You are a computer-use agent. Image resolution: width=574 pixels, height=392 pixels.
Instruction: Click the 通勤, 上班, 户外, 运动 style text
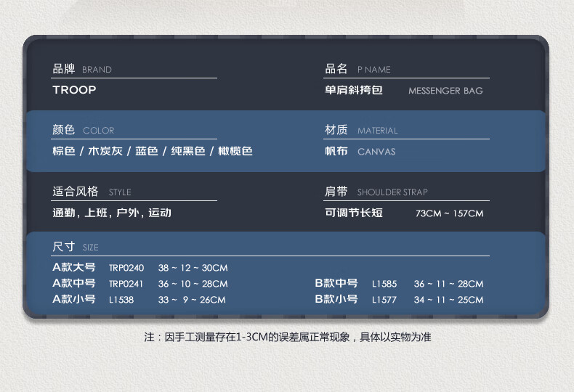[112, 213]
